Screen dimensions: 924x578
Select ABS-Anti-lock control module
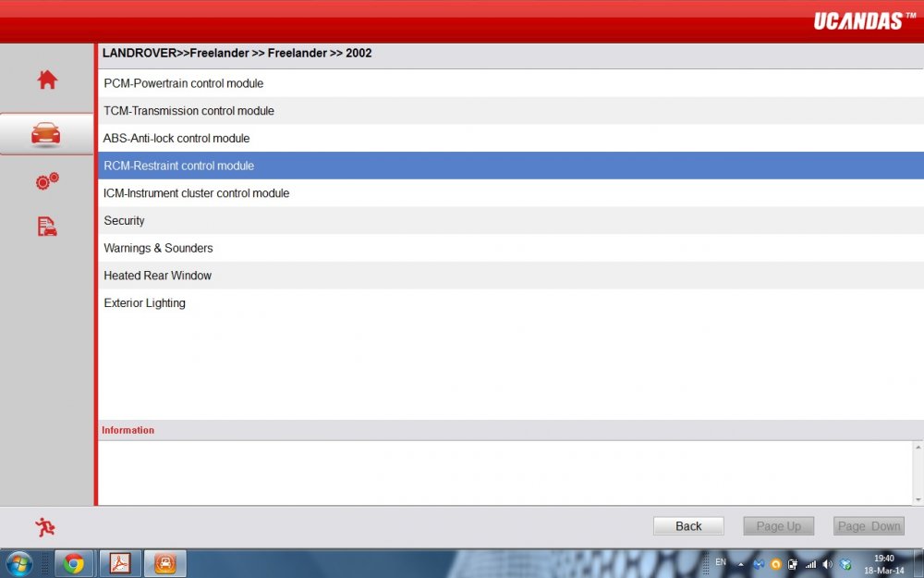tap(510, 138)
